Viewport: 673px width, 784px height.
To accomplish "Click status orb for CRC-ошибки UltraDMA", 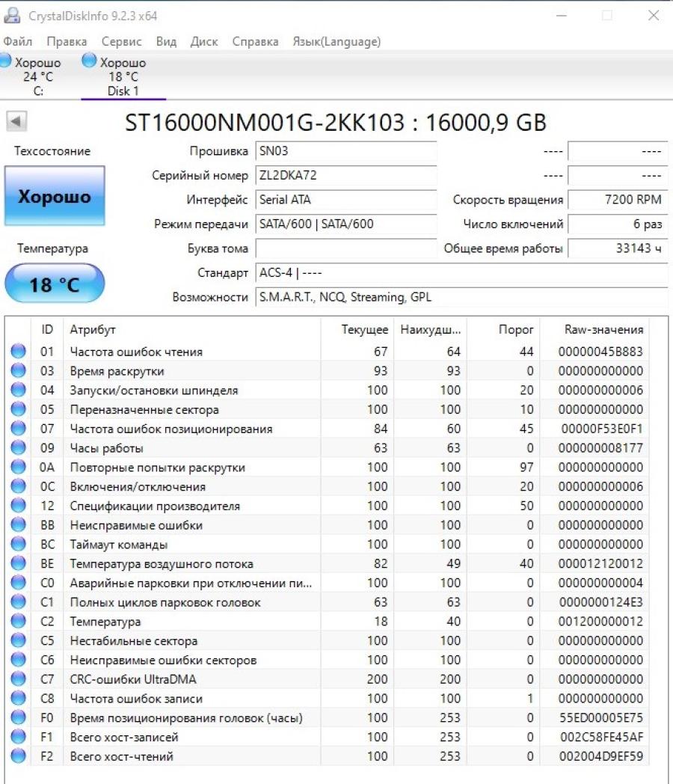I will click(18, 679).
